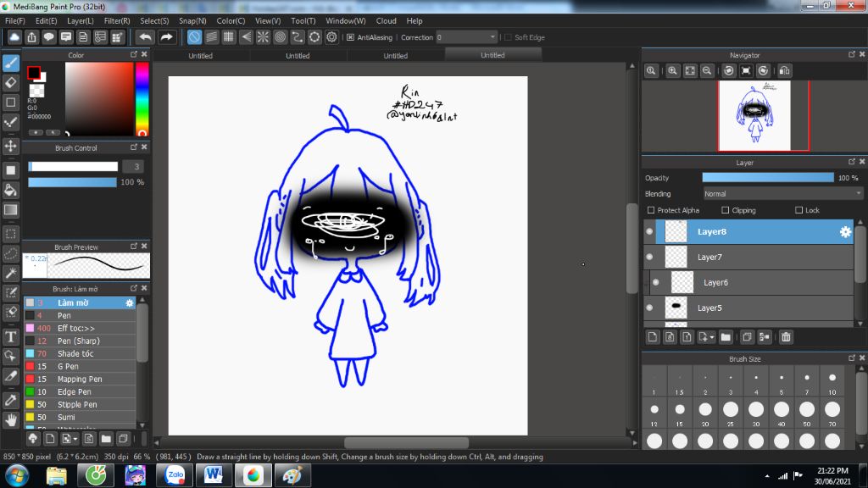
Task: Zoom in using the Navigator plus magnifier
Action: tap(672, 71)
